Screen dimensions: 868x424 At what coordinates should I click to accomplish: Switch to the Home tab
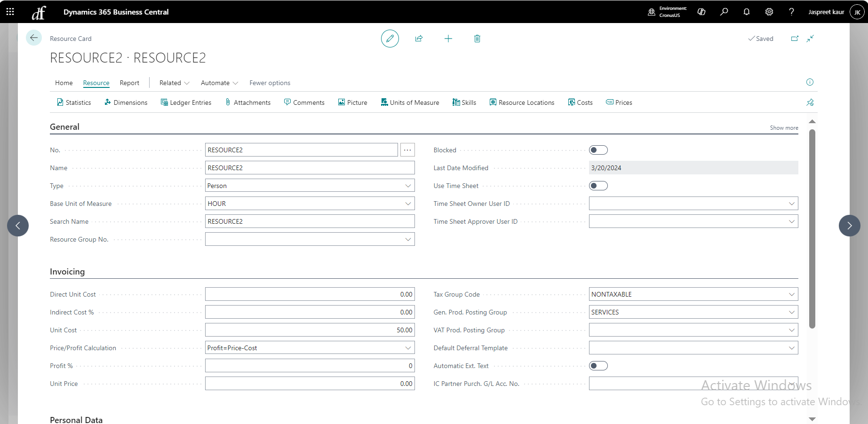pyautogui.click(x=64, y=83)
